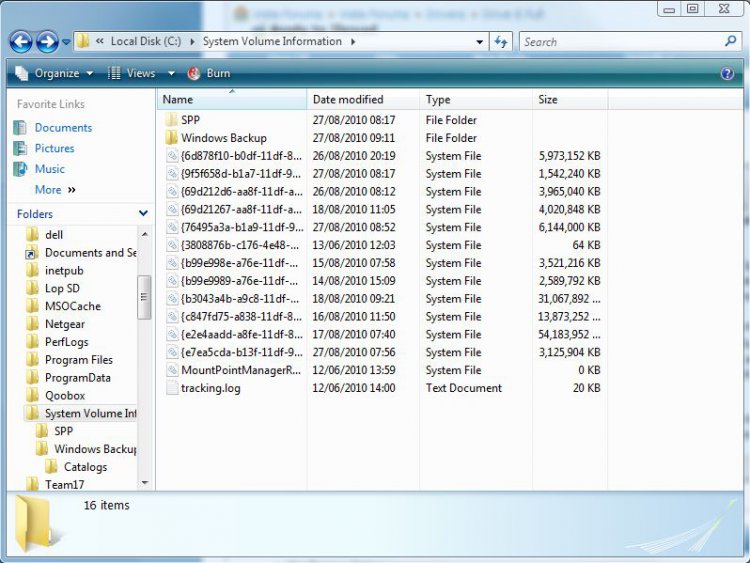This screenshot has height=563, width=750.
Task: Refresh the folder view
Action: tap(501, 42)
